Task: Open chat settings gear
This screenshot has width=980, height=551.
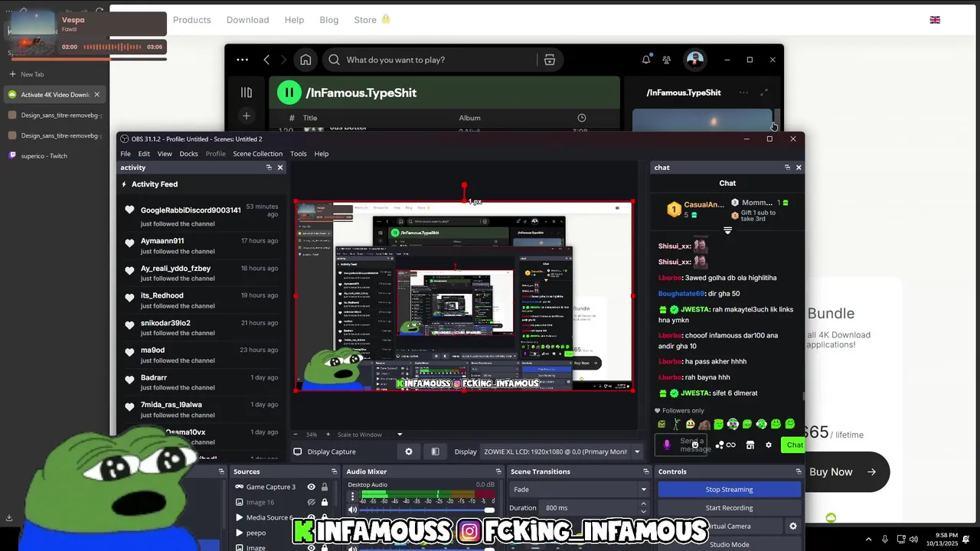Action: pos(769,445)
